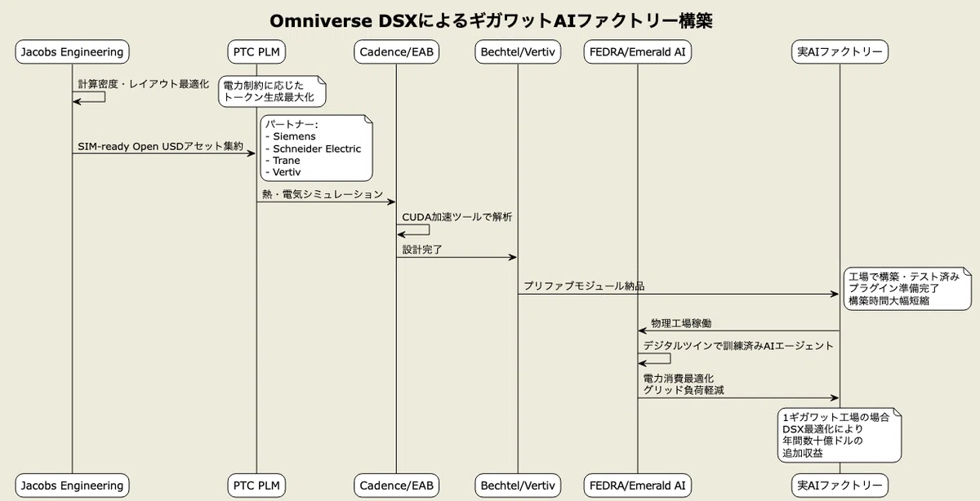This screenshot has height=501, width=980.
Task: Click the 工場で構築・テスト済み note line
Action: tap(903, 277)
